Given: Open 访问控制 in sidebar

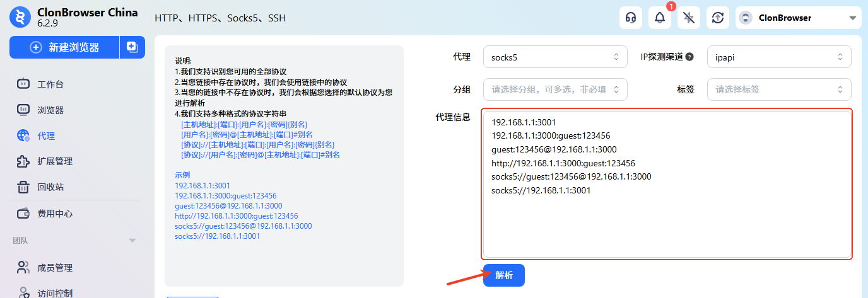Looking at the screenshot, I should pos(55,292).
